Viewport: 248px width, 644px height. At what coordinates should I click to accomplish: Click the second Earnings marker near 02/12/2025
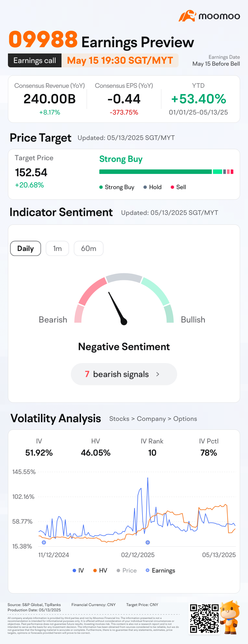[148, 542]
